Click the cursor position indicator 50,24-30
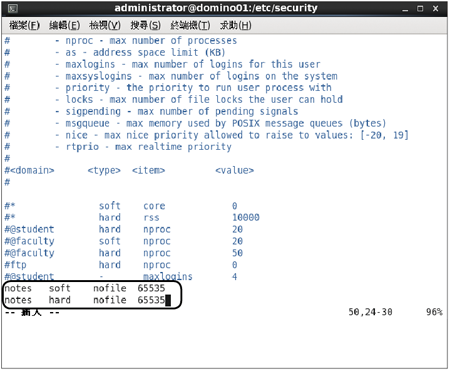Image resolution: width=450 pixels, height=371 pixels. tap(370, 312)
